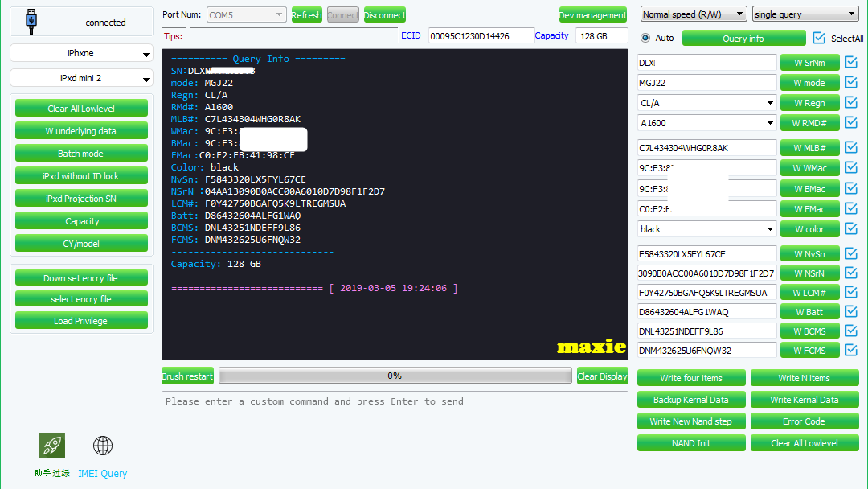Open the COM5 port number dropdown
The width and height of the screenshot is (868, 489).
247,15
